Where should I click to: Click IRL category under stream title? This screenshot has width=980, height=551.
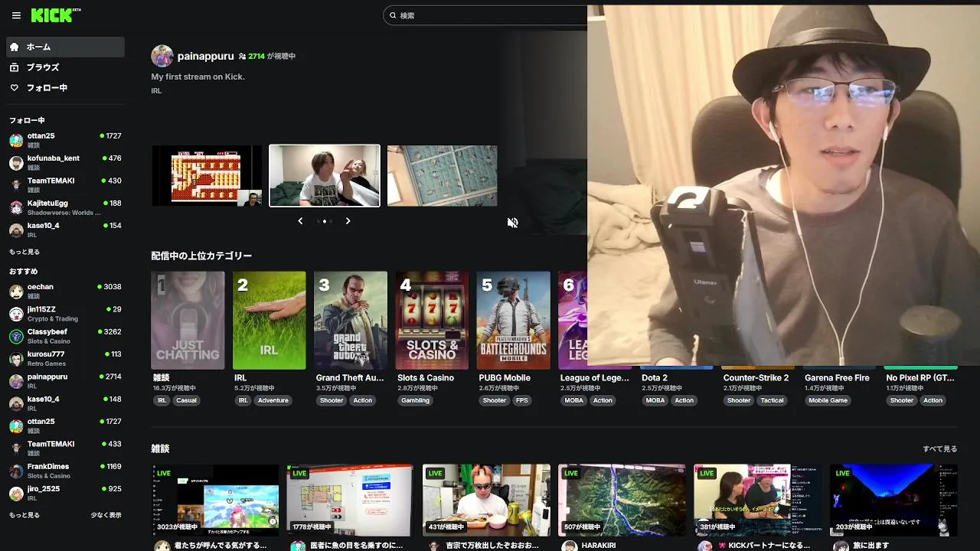[x=156, y=91]
